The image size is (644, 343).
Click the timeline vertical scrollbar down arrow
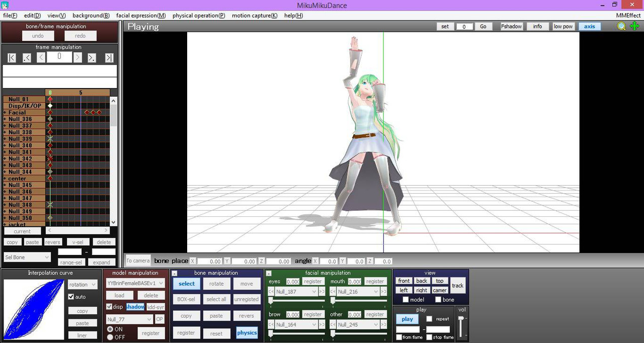[113, 222]
